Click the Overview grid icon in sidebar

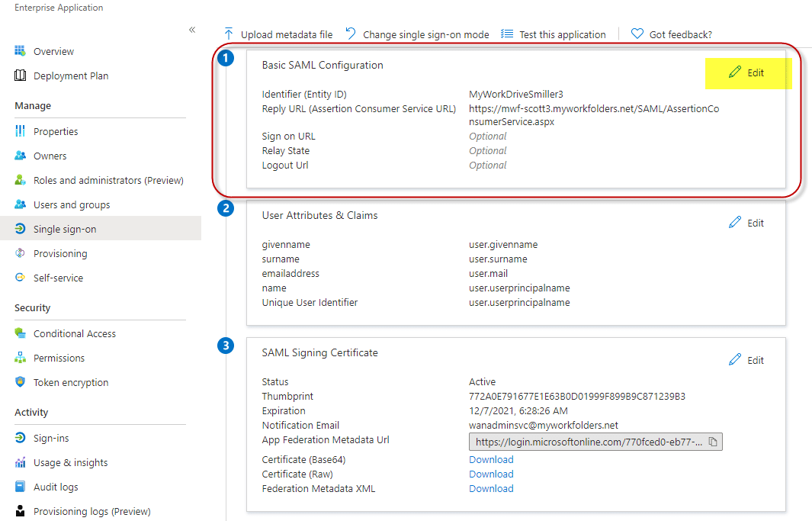21,51
